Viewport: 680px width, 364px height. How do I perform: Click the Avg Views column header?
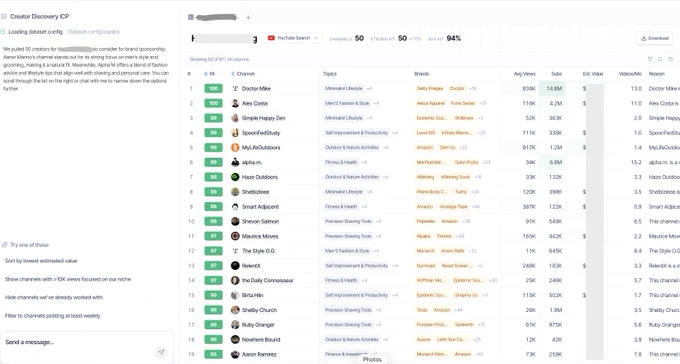click(x=525, y=74)
